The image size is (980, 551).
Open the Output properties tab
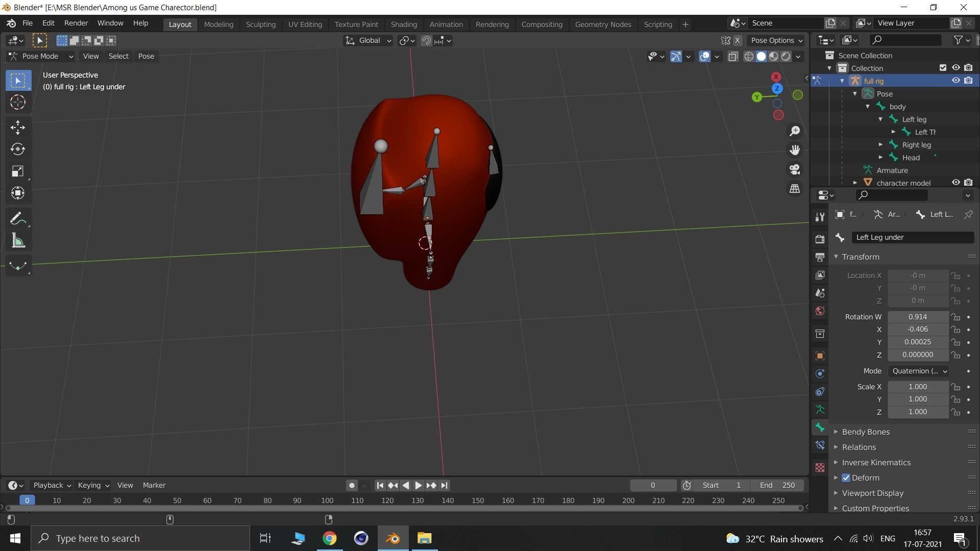click(x=820, y=257)
